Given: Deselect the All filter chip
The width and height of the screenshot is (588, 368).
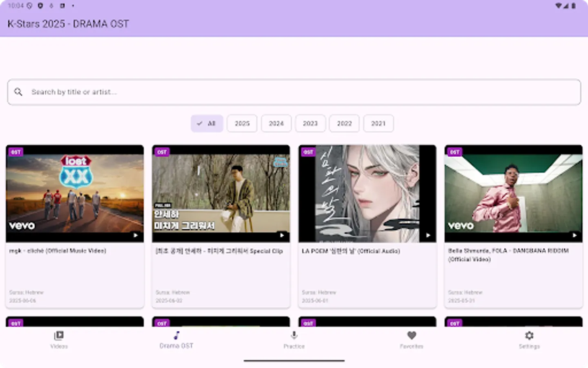Looking at the screenshot, I should 207,123.
